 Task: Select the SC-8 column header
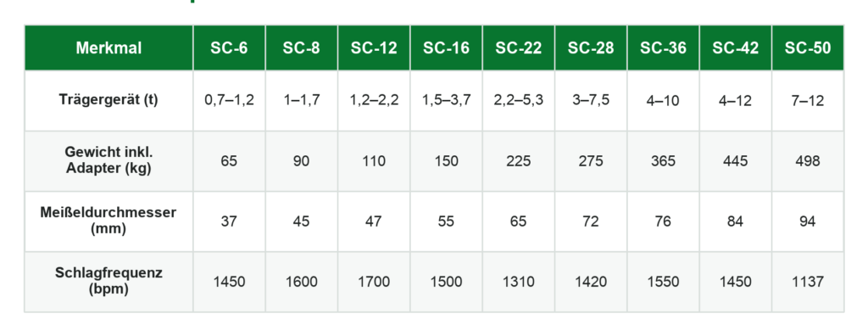pyautogui.click(x=302, y=48)
